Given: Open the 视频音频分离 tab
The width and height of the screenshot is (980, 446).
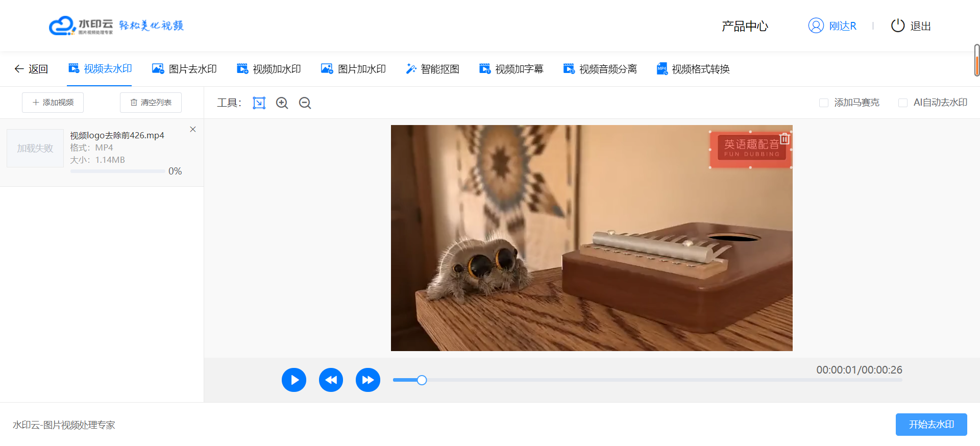Looking at the screenshot, I should tap(600, 69).
